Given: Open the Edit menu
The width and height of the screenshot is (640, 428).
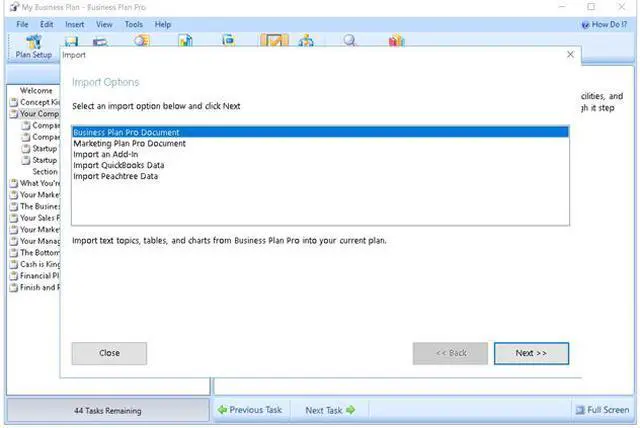Looking at the screenshot, I should pyautogui.click(x=47, y=24).
